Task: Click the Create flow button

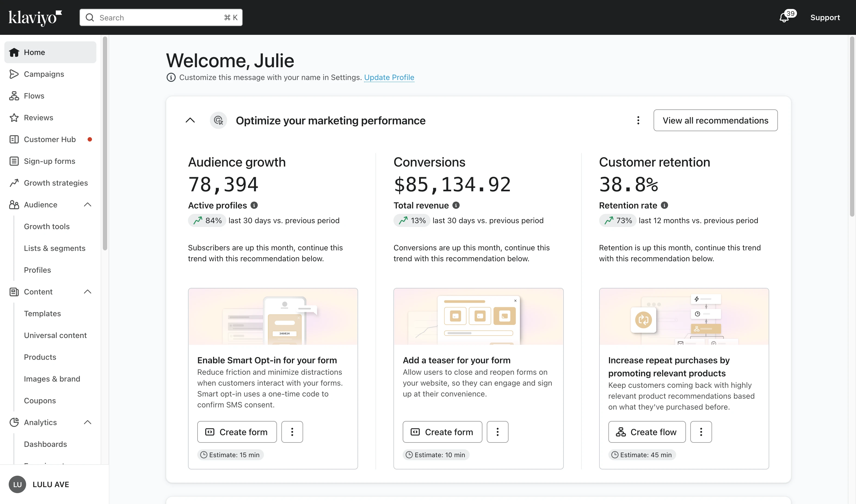Action: [x=647, y=432]
